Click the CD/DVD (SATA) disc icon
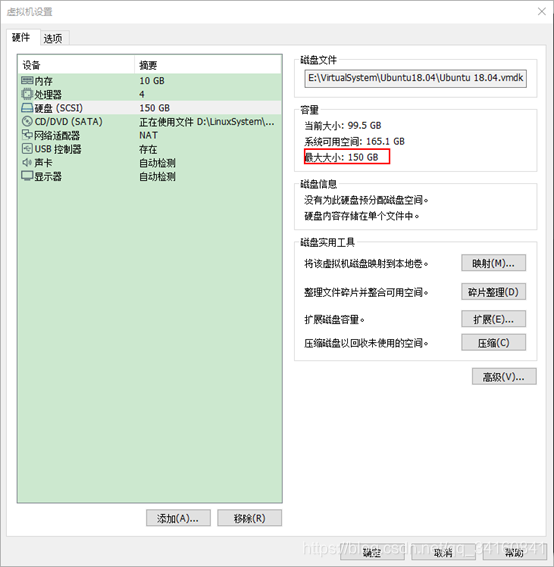The height and width of the screenshot is (567, 554). (x=27, y=122)
